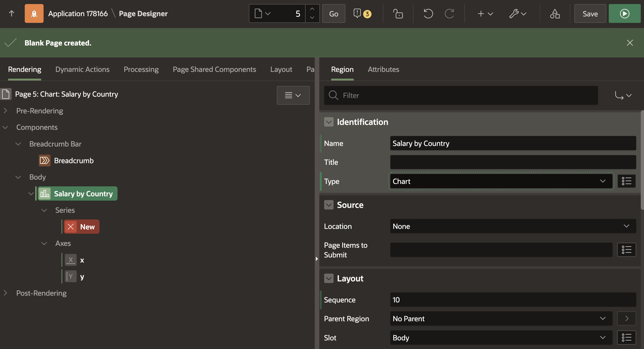Image resolution: width=644 pixels, height=349 pixels.
Task: Open the Location dropdown showing None
Action: click(513, 226)
